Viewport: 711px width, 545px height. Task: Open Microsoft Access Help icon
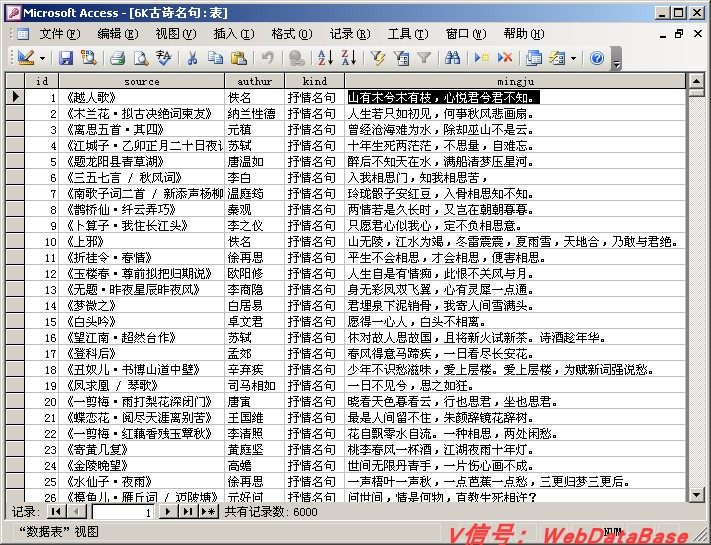pyautogui.click(x=597, y=58)
